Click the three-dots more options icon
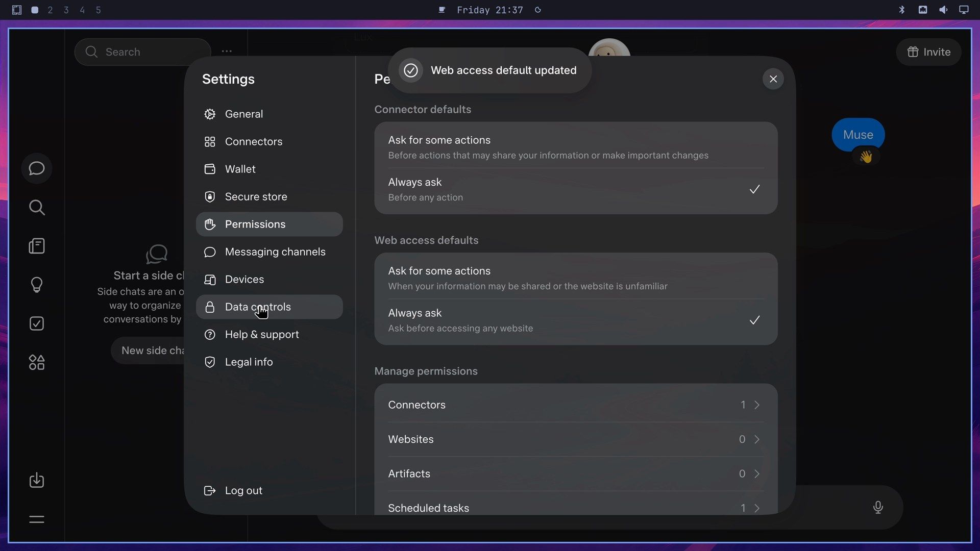The image size is (980, 551). click(227, 51)
